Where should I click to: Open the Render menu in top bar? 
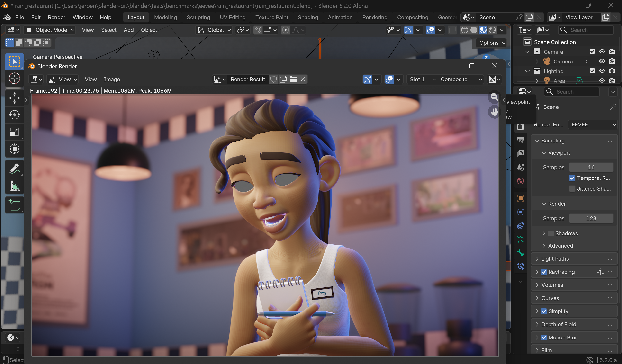[x=56, y=17]
